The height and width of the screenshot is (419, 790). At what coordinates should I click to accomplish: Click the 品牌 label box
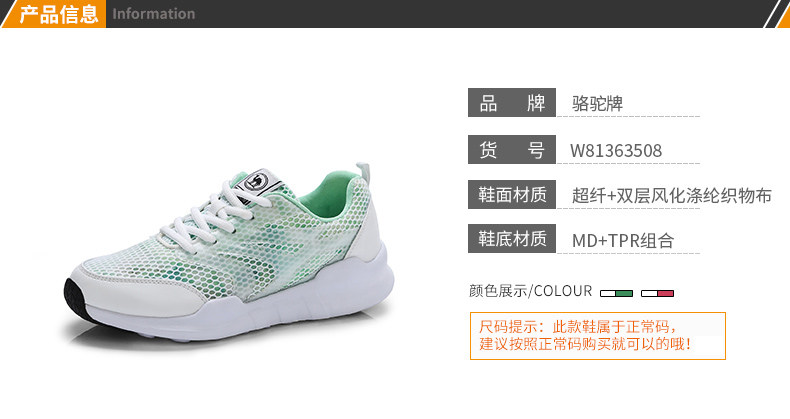pyautogui.click(x=512, y=103)
